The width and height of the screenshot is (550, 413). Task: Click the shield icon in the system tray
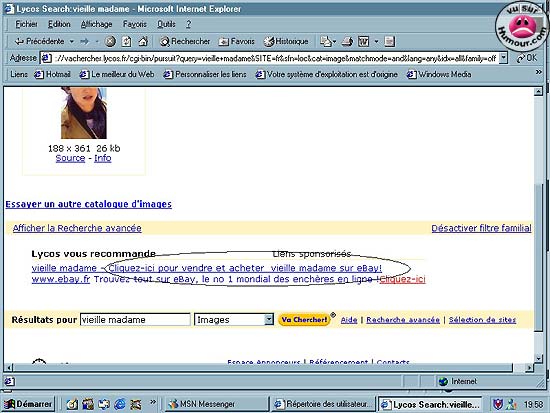click(x=498, y=404)
